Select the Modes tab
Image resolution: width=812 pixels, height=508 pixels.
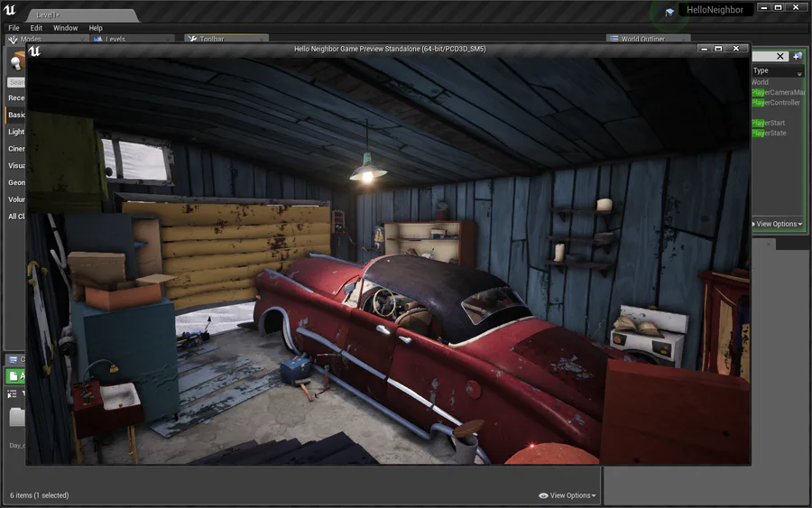[46, 39]
